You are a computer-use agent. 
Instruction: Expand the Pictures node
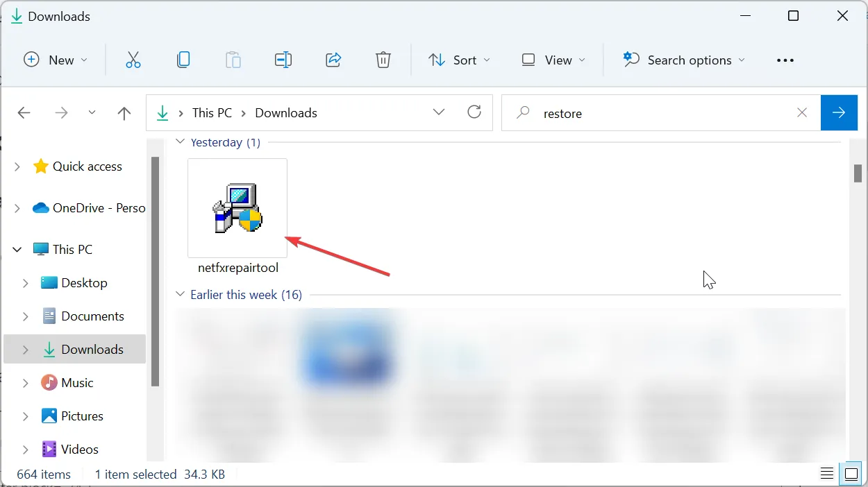tap(25, 416)
